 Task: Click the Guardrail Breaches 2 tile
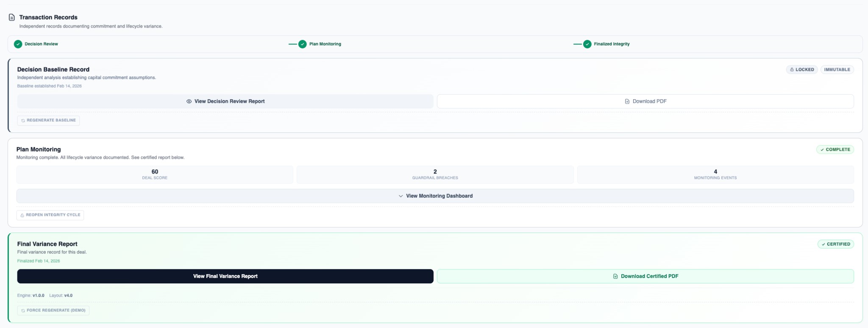click(x=435, y=175)
